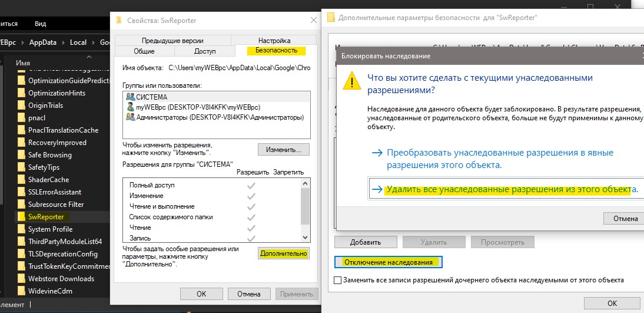Click the scroll-up arrow of the permissions list
Viewport: 644px width, 313px height.
tap(305, 183)
